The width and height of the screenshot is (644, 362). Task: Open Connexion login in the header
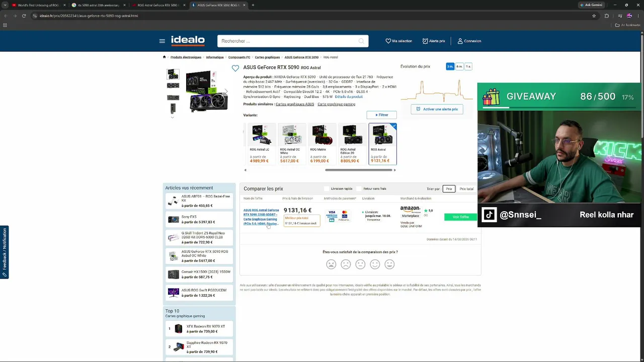[x=469, y=41]
